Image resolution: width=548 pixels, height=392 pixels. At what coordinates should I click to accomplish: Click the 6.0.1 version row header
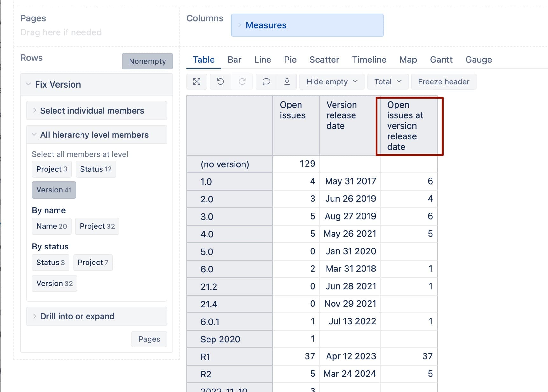[x=230, y=322]
